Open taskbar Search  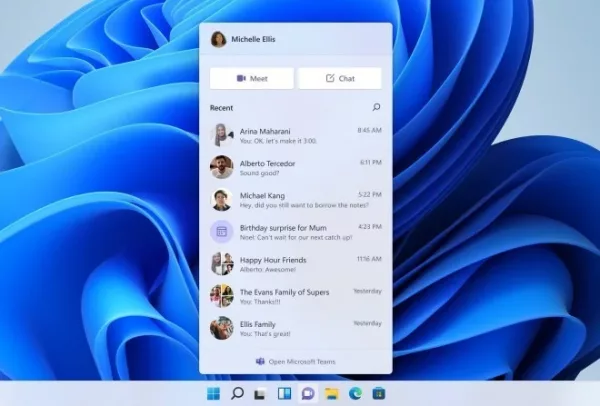pos(237,393)
